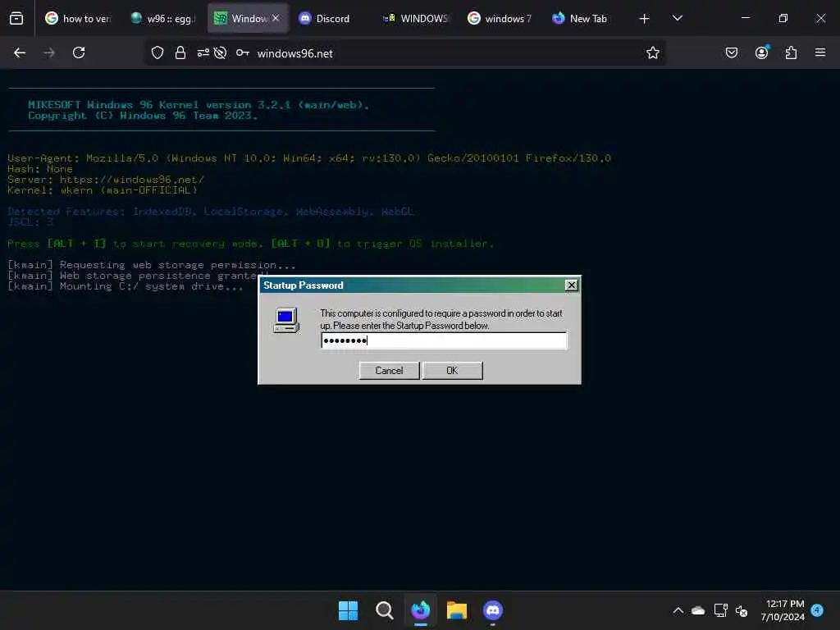This screenshot has width=840, height=630.
Task: Close the Startup Password dialog
Action: [572, 285]
